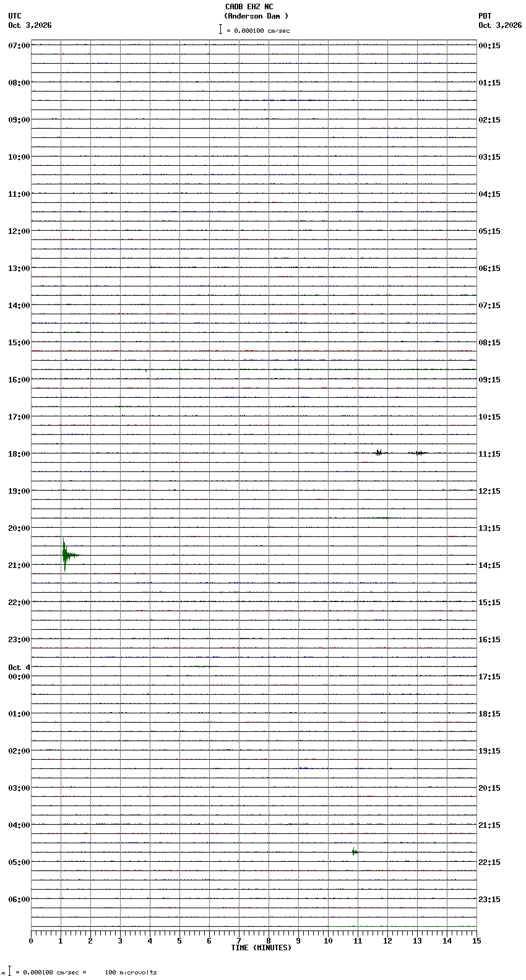This screenshot has height=980, width=526.
Task: Click the 20:15 PDT time label
Action: [x=489, y=788]
